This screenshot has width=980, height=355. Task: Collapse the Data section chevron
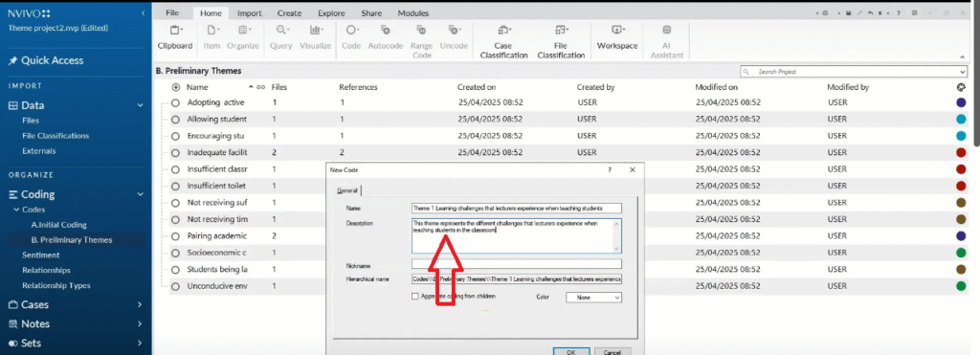coord(141,105)
